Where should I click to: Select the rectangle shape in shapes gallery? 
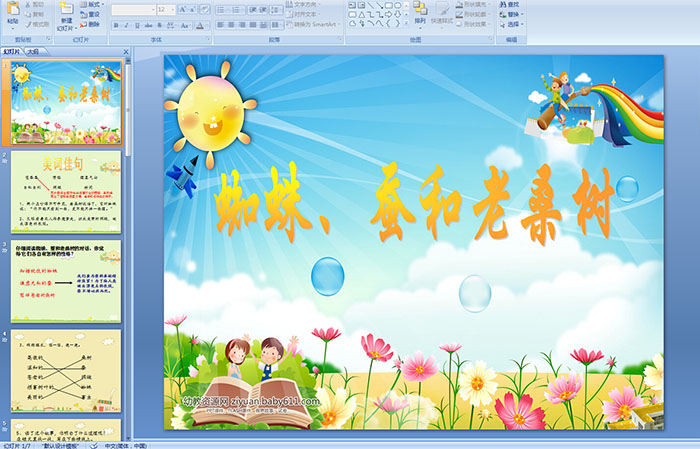[x=389, y=5]
